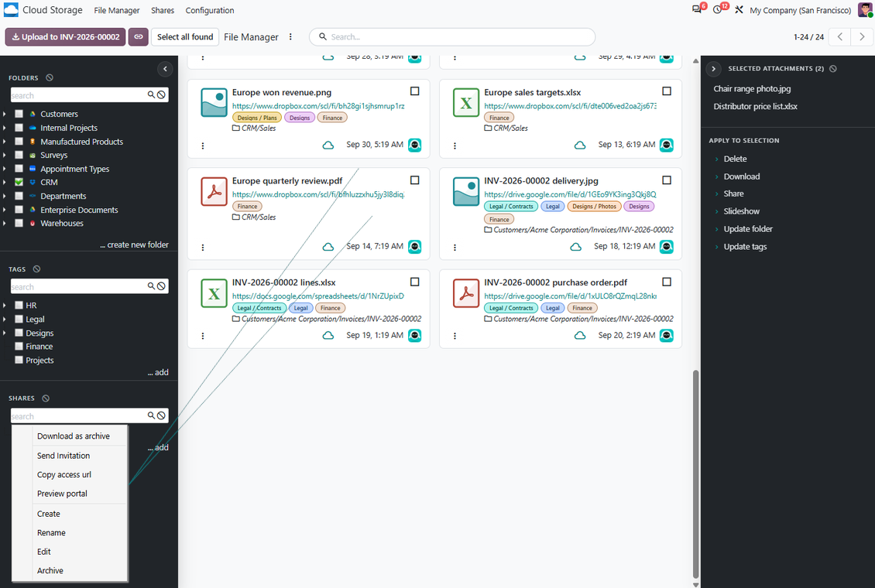Viewport: 875px width, 588px height.
Task: Tick the INV-2026-00002 delivery.jpg checkbox
Action: [666, 180]
